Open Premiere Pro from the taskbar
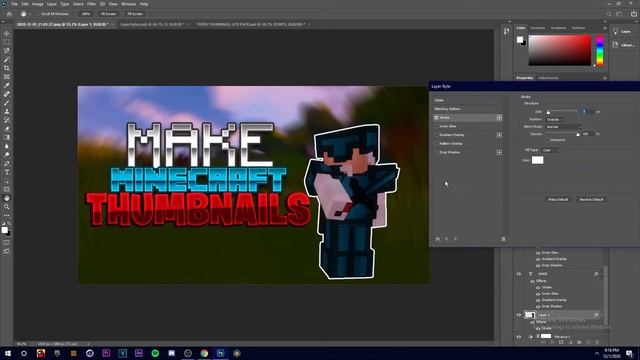Viewport: 640px width, 360px height. pyautogui.click(x=106, y=353)
